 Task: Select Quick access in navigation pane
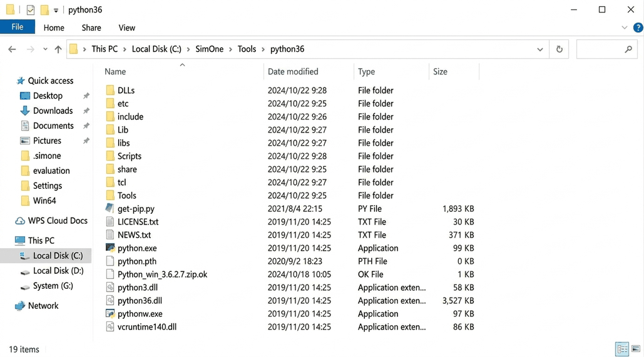click(51, 81)
